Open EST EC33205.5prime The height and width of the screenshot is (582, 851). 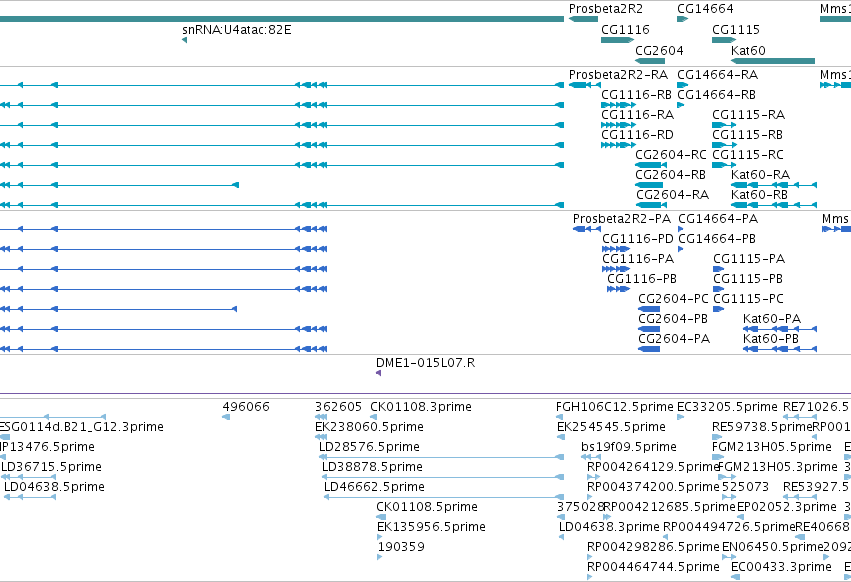(727, 407)
